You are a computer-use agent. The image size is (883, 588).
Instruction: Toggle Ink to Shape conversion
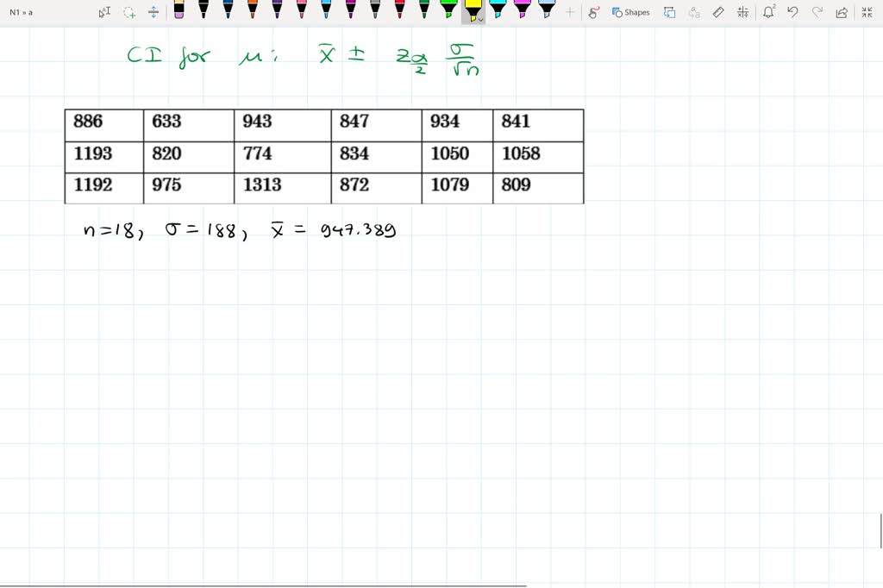669,12
